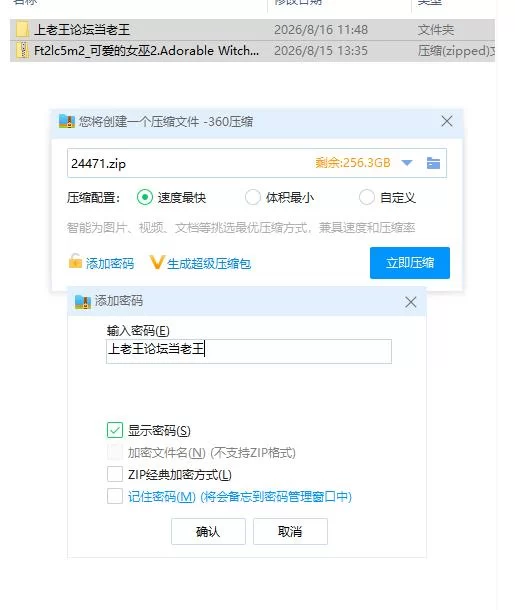Click the 确认 button

(x=208, y=531)
